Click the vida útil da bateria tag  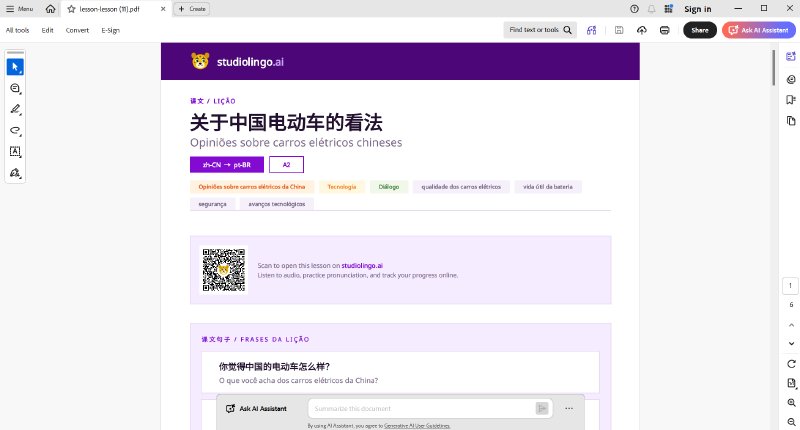pos(547,187)
